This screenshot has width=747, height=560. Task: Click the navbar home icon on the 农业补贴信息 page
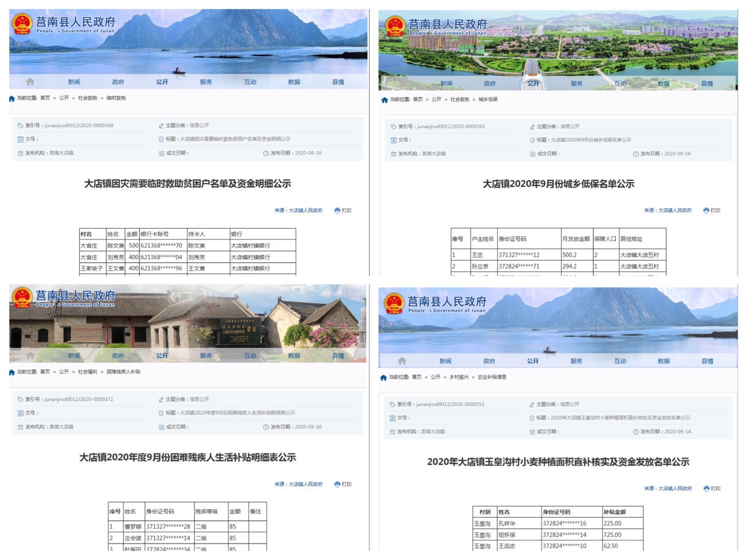tap(402, 361)
